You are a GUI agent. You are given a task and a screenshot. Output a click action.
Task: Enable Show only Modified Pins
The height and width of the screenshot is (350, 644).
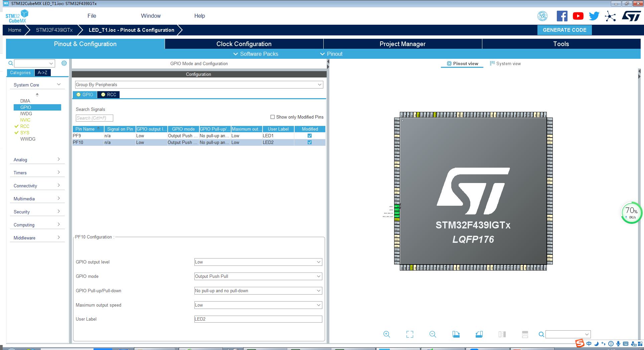coord(273,117)
